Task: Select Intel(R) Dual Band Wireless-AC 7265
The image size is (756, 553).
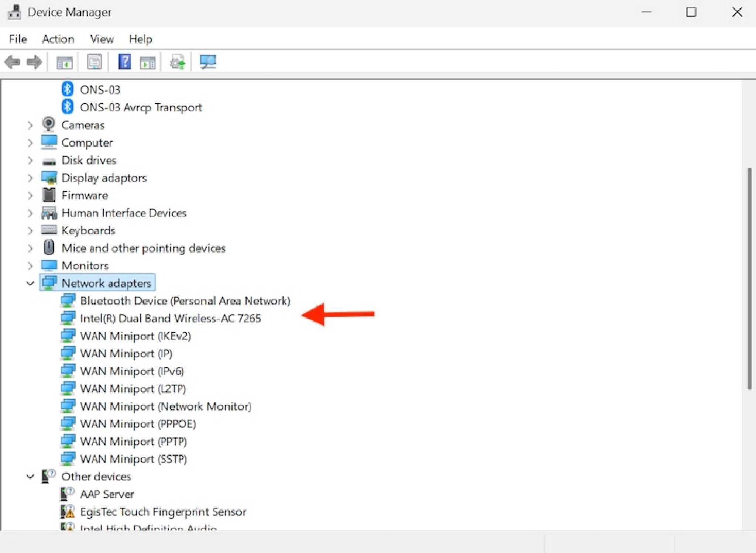Action: 171,318
